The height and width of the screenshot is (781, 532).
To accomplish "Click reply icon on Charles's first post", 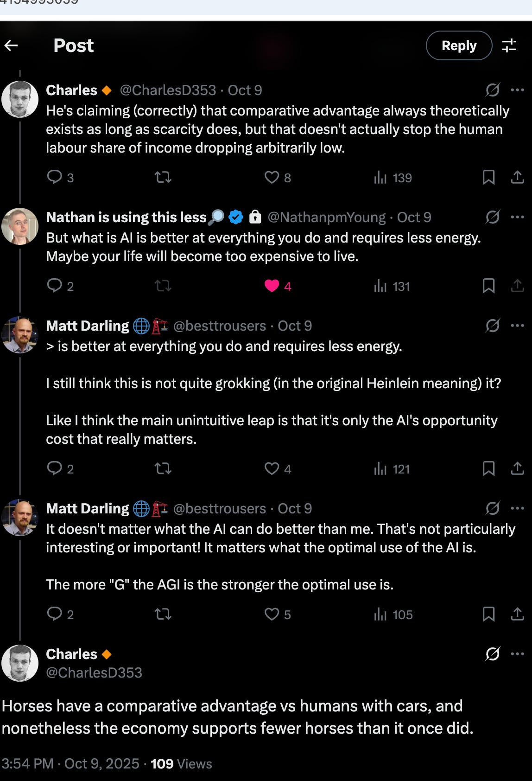I will tap(55, 177).
